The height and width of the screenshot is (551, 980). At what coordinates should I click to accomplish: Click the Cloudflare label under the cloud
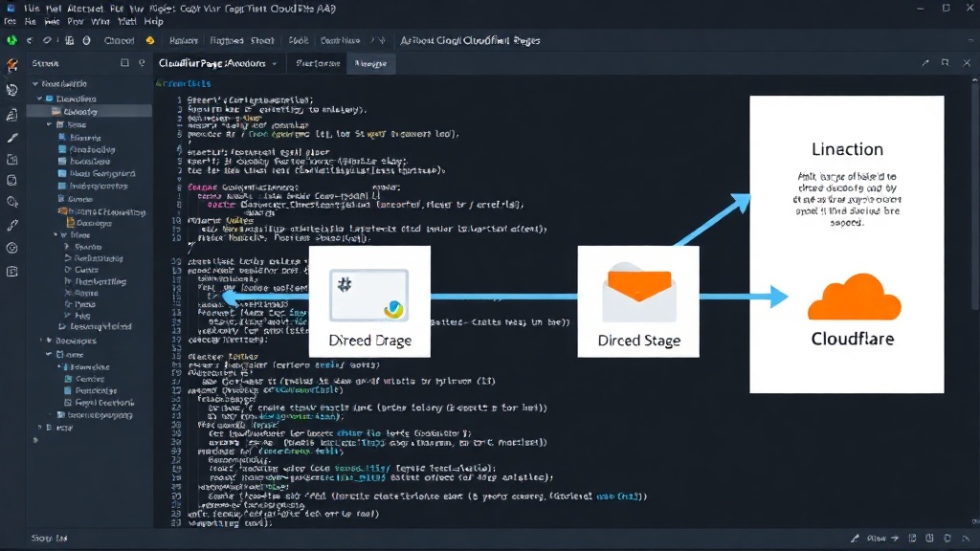(853, 339)
